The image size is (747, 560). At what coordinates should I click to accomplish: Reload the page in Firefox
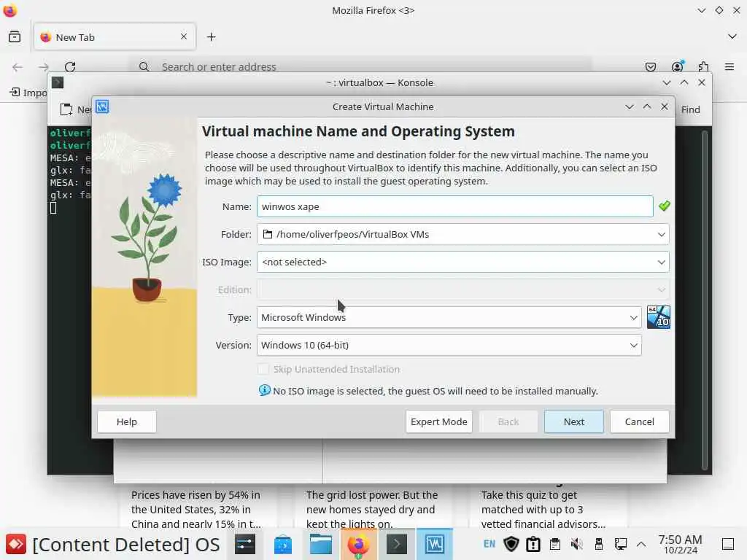70,66
